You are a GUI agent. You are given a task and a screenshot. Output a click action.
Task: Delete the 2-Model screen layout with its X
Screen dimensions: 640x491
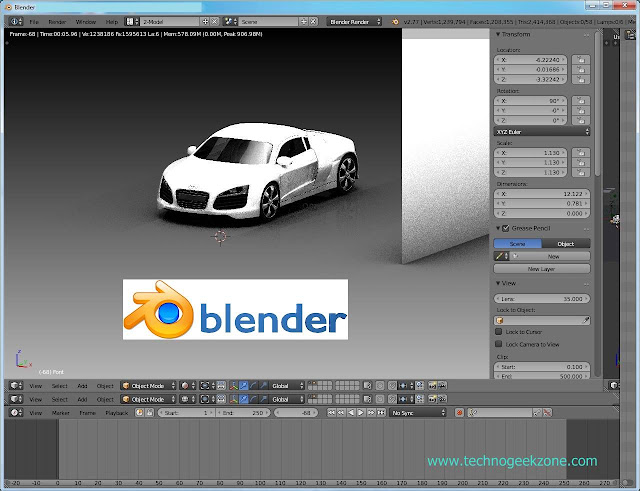point(215,21)
